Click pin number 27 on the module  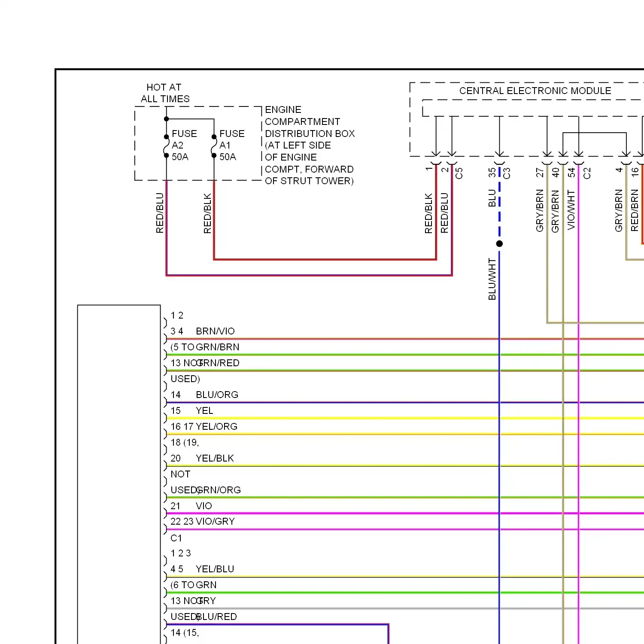pos(540,173)
